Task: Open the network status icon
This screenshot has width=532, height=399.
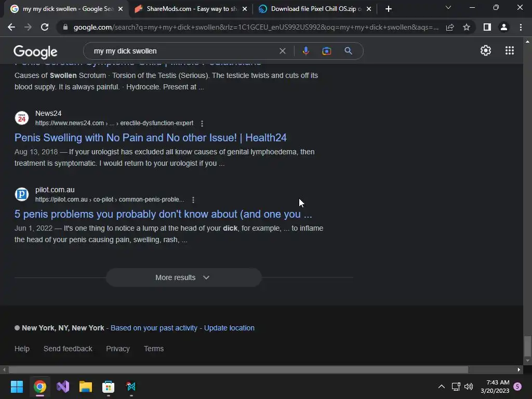Action: click(456, 387)
